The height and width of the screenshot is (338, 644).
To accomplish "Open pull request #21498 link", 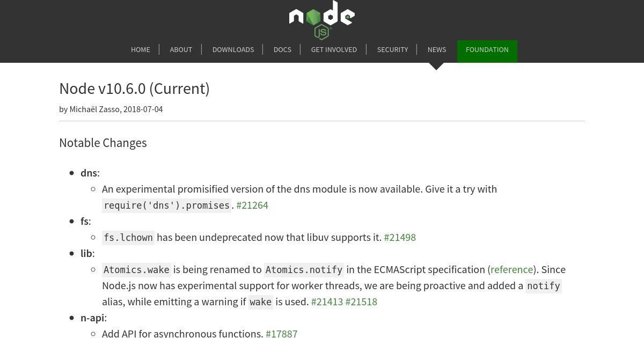I will tap(400, 237).
